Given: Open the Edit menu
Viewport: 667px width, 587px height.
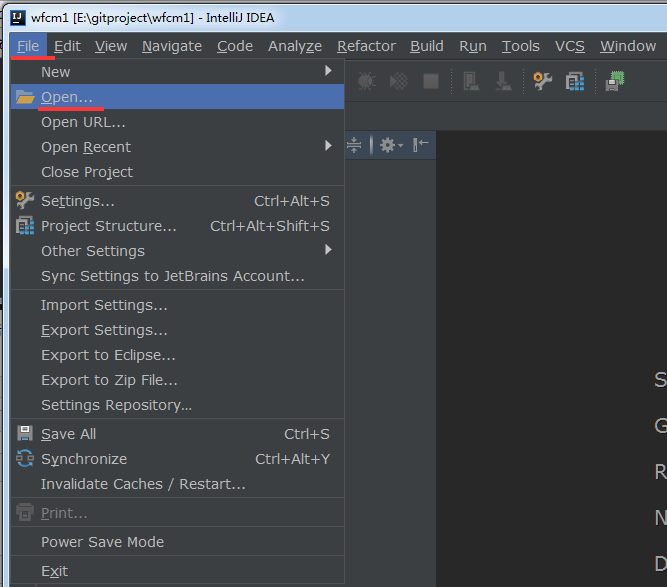Looking at the screenshot, I should tap(67, 46).
